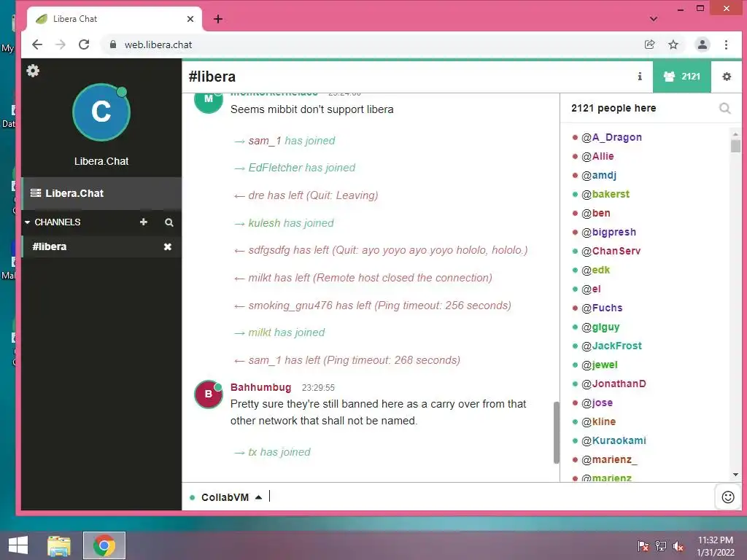Click 'tx has joined' message
The height and width of the screenshot is (560, 747).
click(279, 452)
